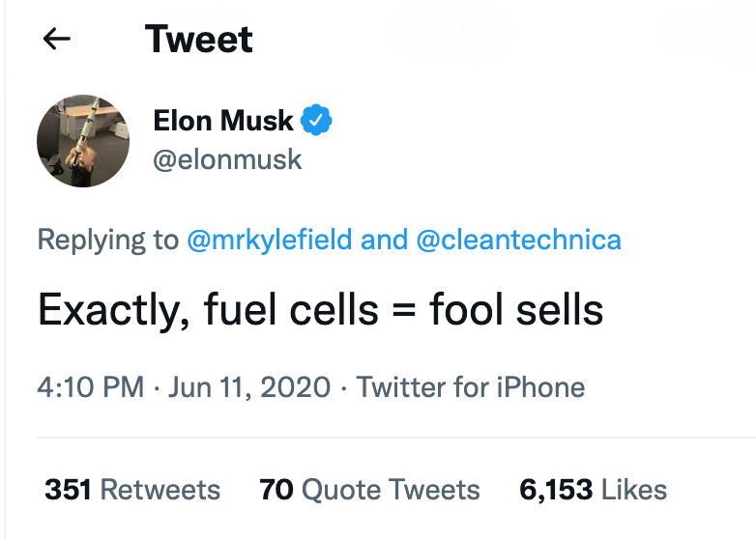The height and width of the screenshot is (539, 756).
Task: Show the 6,153 Likes list
Action: point(593,490)
